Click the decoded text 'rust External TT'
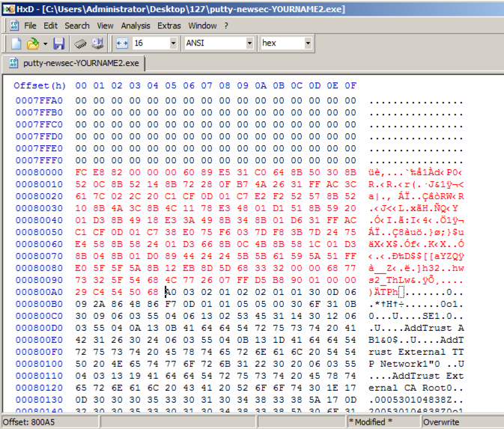 point(416,352)
